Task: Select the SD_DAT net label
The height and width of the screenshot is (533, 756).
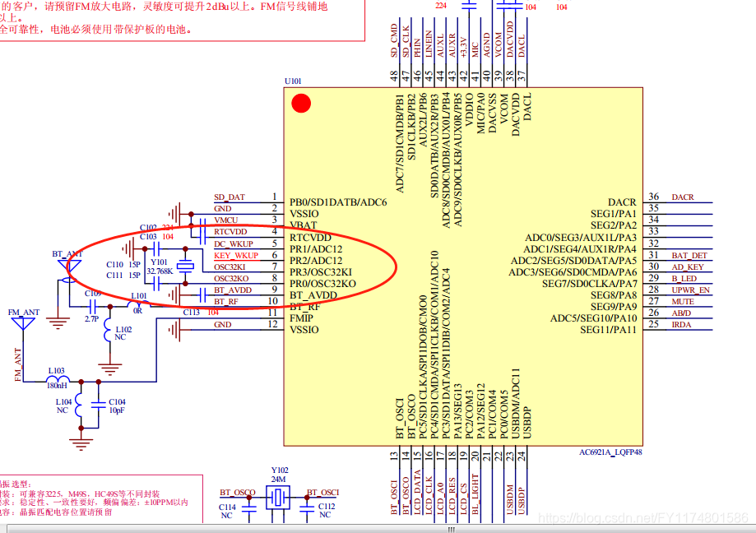Action: pos(230,197)
